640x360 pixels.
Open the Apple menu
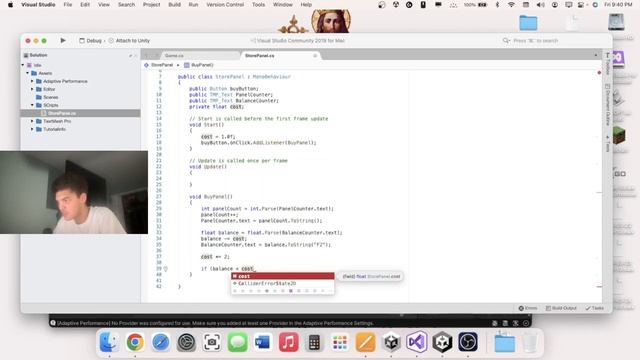(x=11, y=4)
